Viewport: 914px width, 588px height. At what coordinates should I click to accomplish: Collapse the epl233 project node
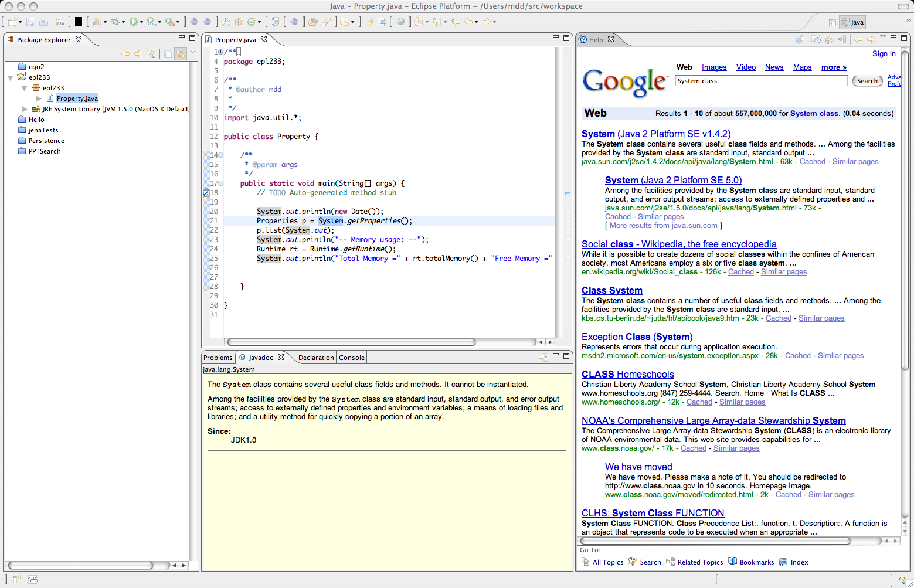point(10,77)
